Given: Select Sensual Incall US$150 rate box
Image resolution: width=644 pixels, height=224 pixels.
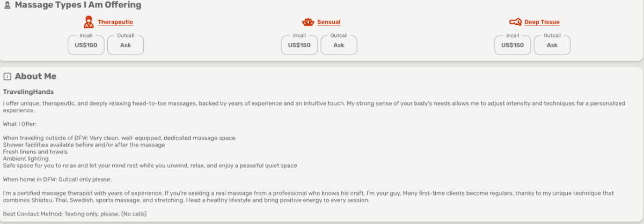Looking at the screenshot, I should click(x=299, y=45).
